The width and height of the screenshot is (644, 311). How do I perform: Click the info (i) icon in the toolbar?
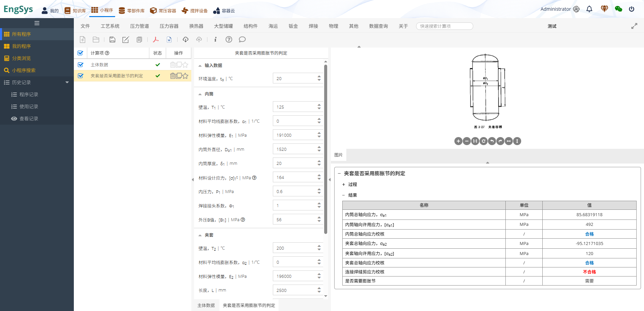(215, 40)
